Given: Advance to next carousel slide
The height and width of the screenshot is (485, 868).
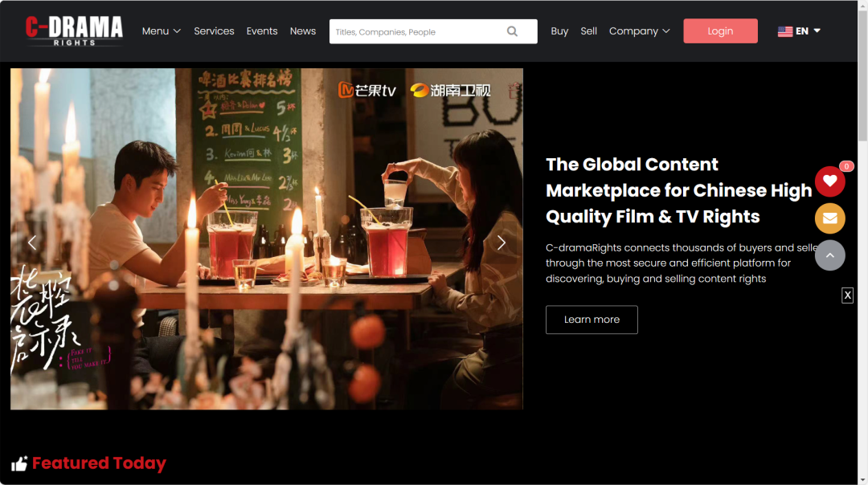Looking at the screenshot, I should click(502, 243).
